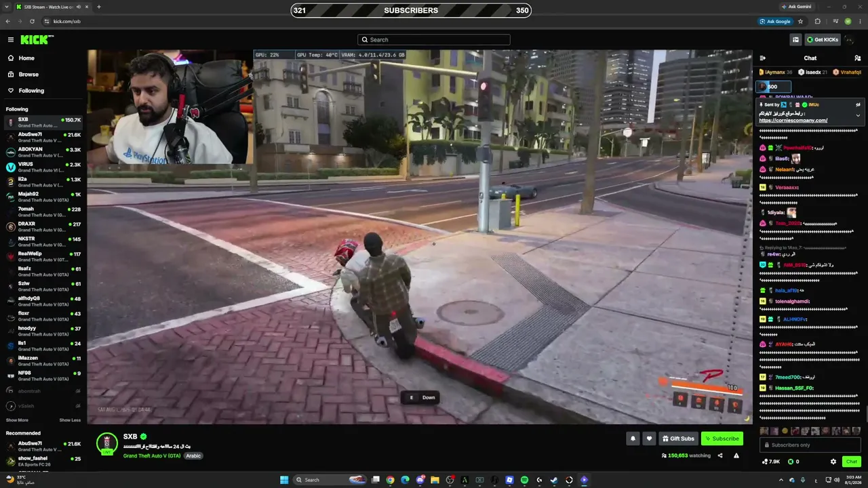Open the chat users icon in header
This screenshot has height=488, width=868.
858,58
